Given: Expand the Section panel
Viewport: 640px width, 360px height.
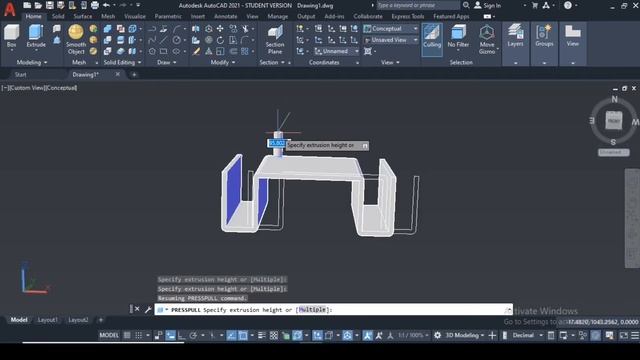Looking at the screenshot, I should pos(272,62).
